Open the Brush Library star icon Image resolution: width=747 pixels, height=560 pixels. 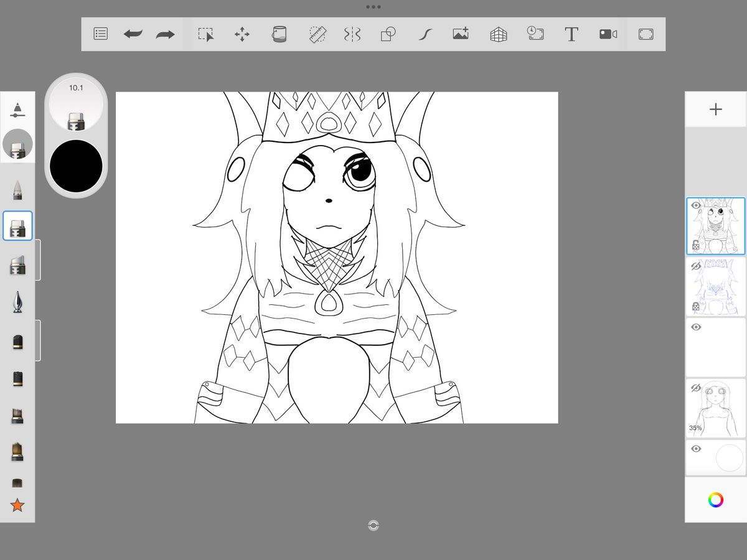click(x=17, y=505)
